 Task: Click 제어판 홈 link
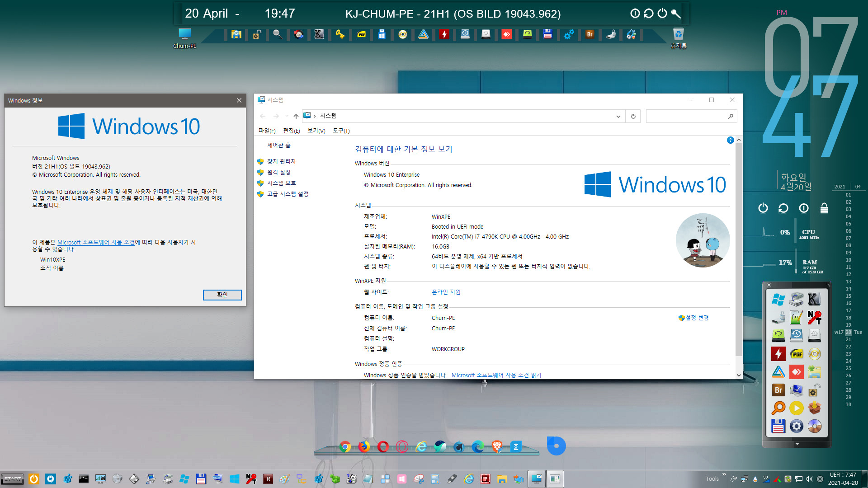point(278,145)
